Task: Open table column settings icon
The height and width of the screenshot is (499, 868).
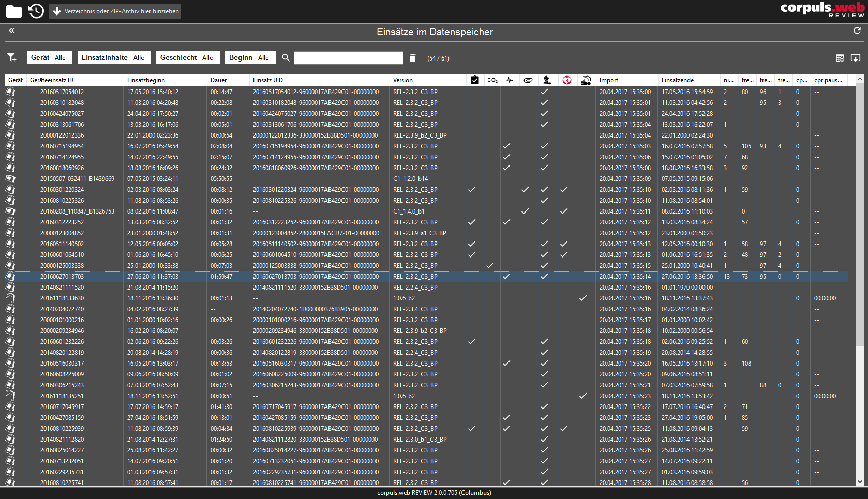Action: pyautogui.click(x=840, y=58)
